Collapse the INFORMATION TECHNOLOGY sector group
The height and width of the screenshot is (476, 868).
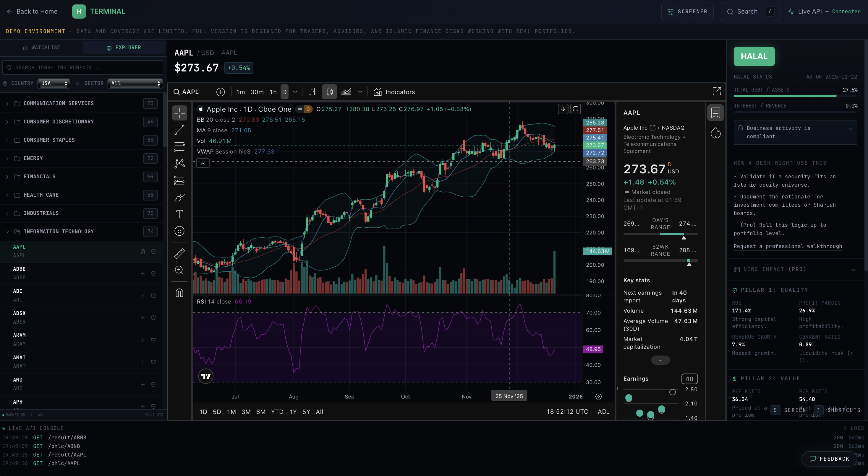pos(7,231)
